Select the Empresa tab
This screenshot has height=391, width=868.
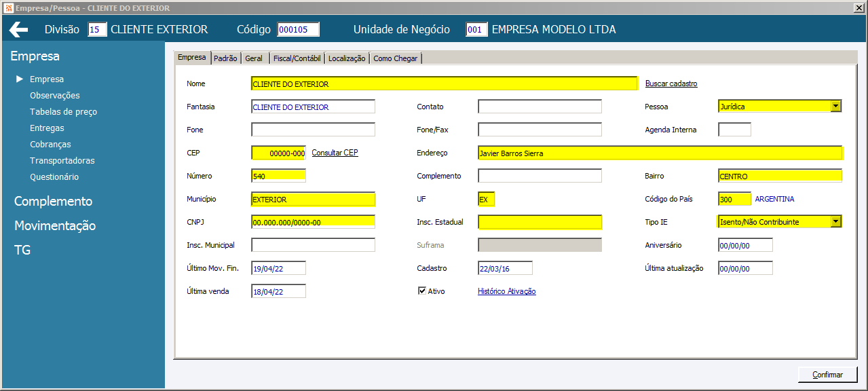(x=191, y=57)
